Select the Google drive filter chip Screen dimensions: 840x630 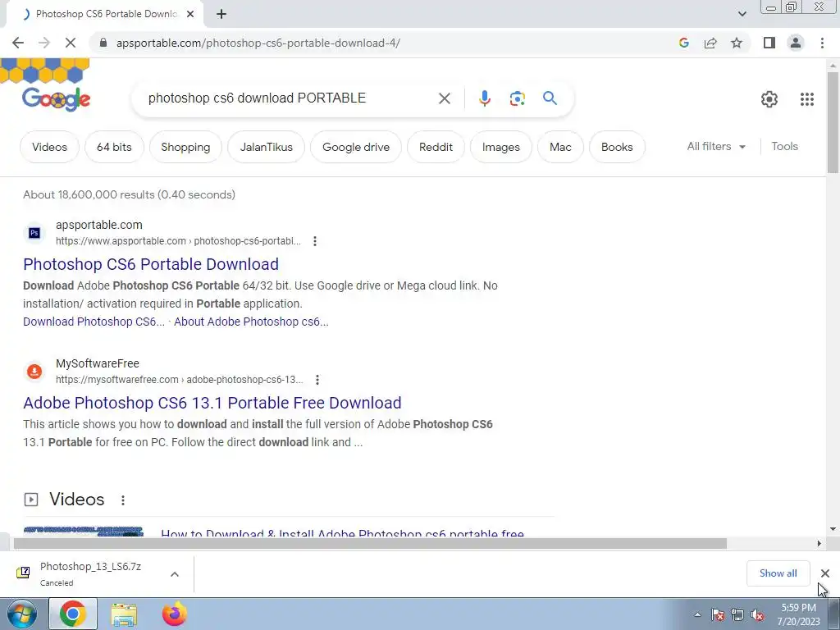(x=356, y=147)
